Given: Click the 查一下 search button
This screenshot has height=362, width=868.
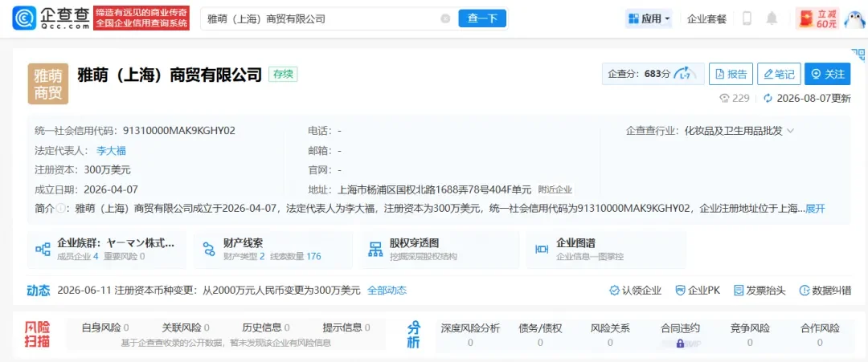Looking at the screenshot, I should pos(482,18).
